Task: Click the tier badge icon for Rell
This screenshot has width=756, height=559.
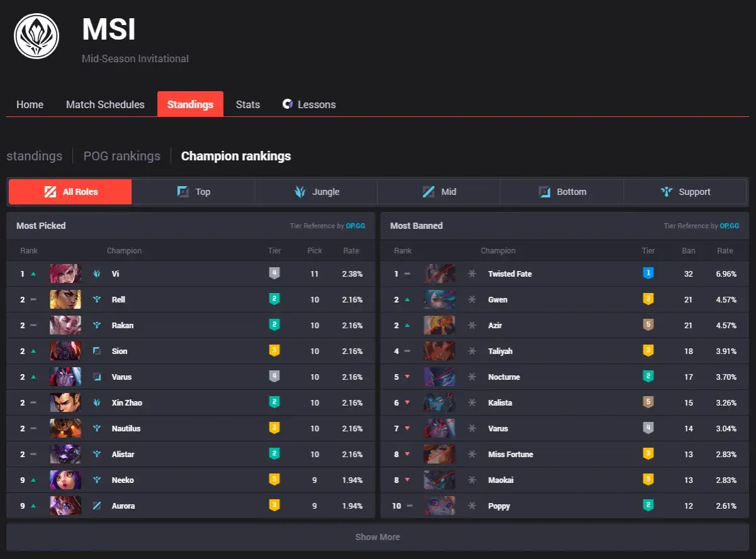Action: click(x=274, y=299)
